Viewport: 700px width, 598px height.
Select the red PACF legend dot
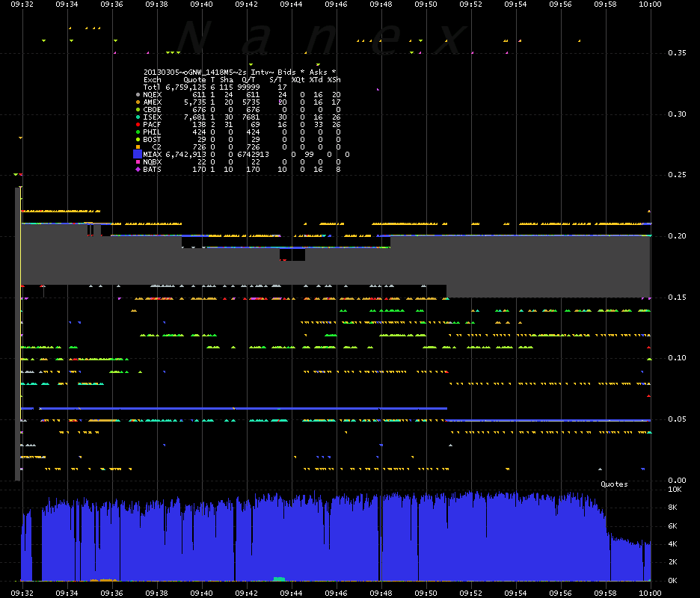138,125
